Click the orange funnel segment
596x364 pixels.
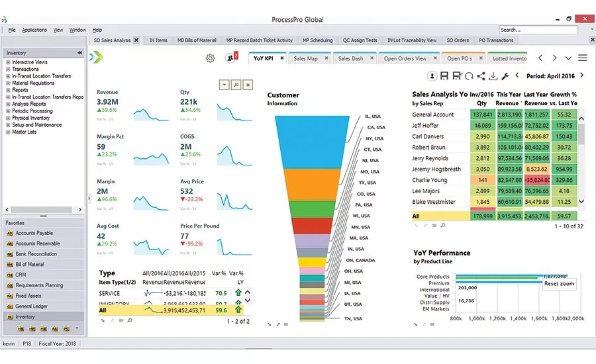click(x=312, y=185)
